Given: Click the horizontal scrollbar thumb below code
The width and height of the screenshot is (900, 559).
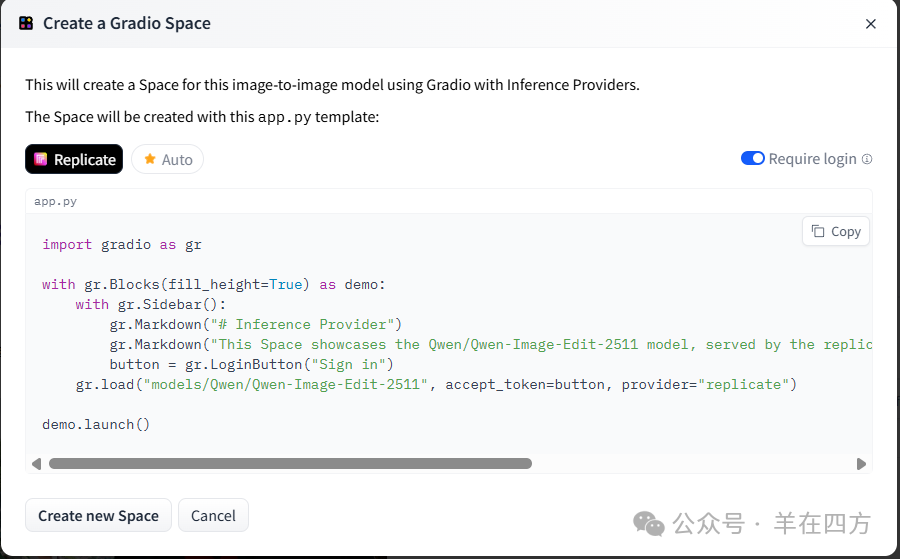Looking at the screenshot, I should (290, 464).
